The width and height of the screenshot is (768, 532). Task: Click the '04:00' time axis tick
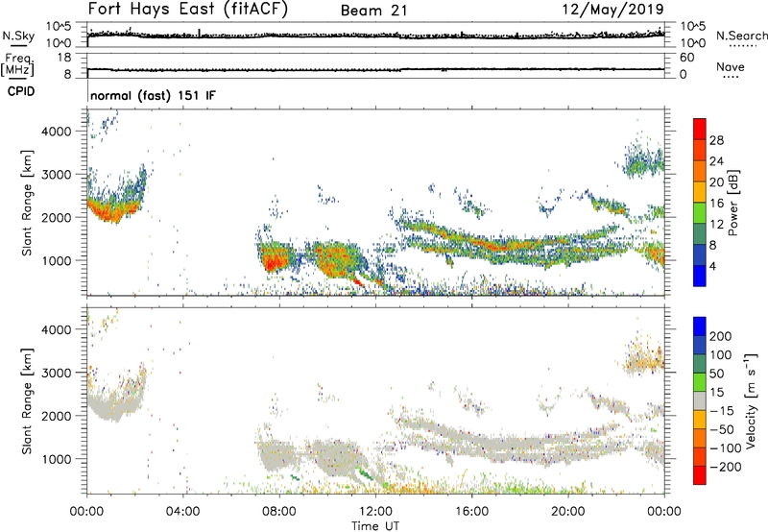click(183, 512)
